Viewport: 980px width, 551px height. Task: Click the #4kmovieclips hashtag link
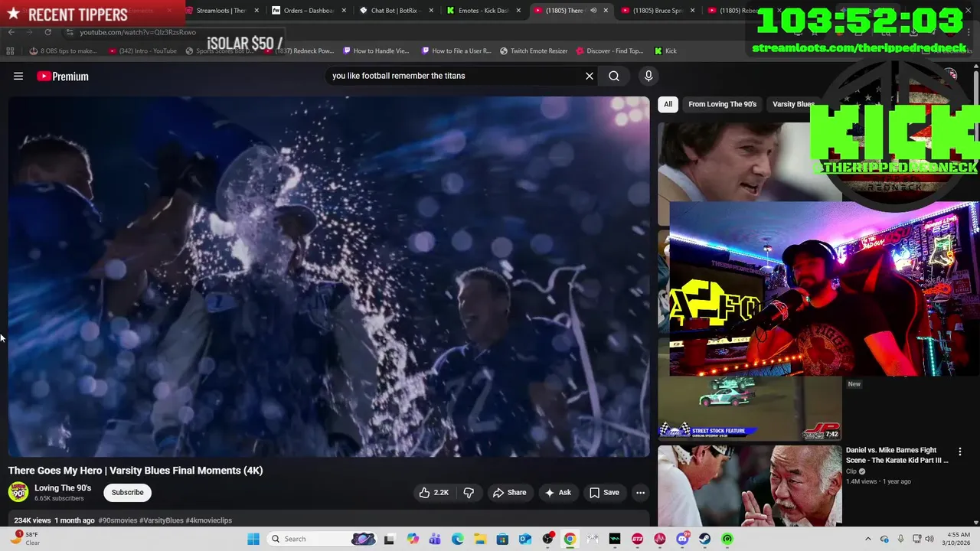[208, 520]
